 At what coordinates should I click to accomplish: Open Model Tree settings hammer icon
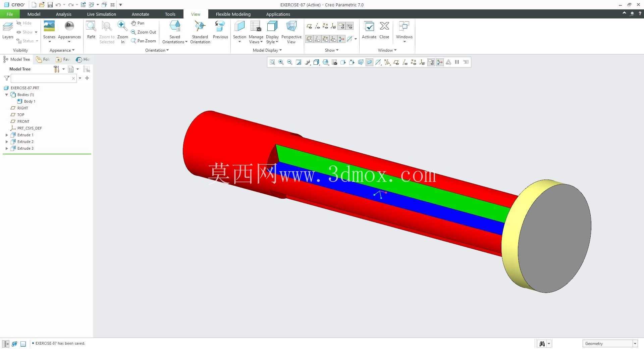pyautogui.click(x=56, y=69)
